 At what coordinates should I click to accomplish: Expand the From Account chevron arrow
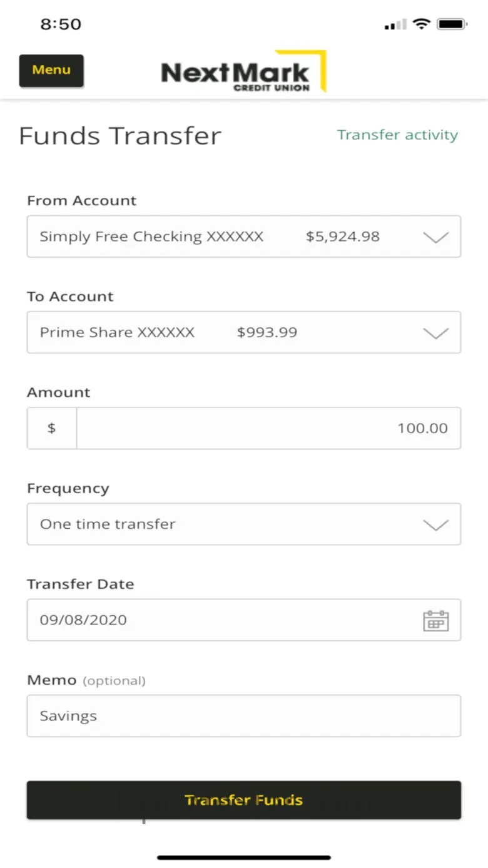pos(436,237)
